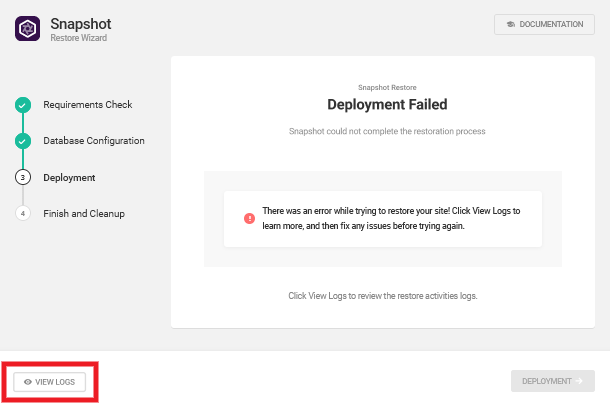The height and width of the screenshot is (410, 610).
Task: Click the View Logs button
Action: click(x=49, y=382)
